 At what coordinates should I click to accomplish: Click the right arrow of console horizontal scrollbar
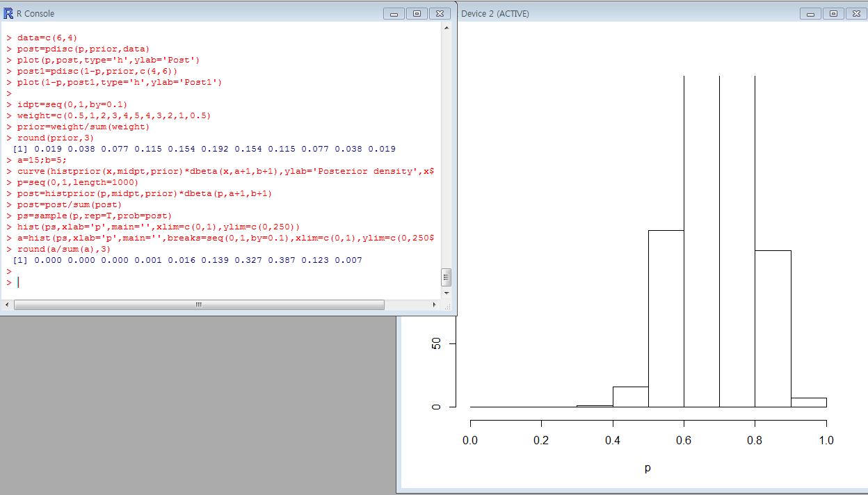pyautogui.click(x=435, y=305)
